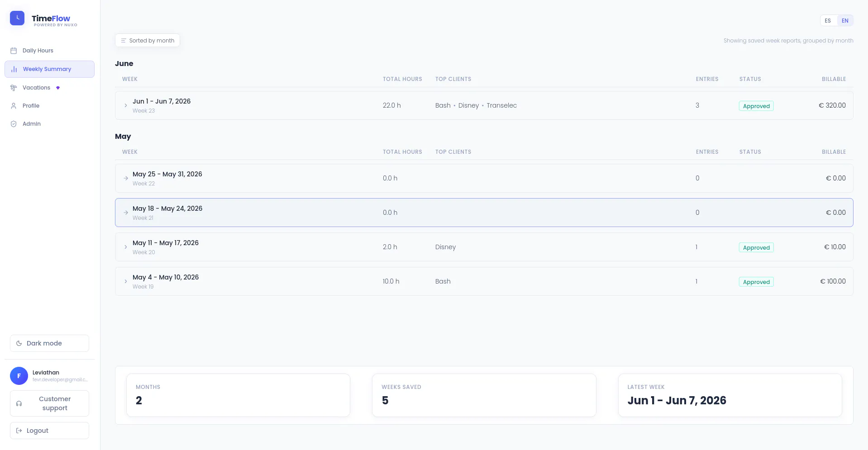Click the '2.0 h' total hours value
868x450 pixels.
click(390, 247)
